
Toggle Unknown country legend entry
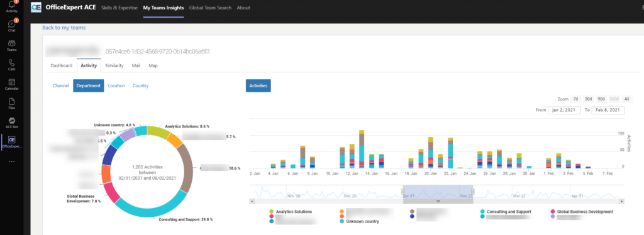point(359,221)
